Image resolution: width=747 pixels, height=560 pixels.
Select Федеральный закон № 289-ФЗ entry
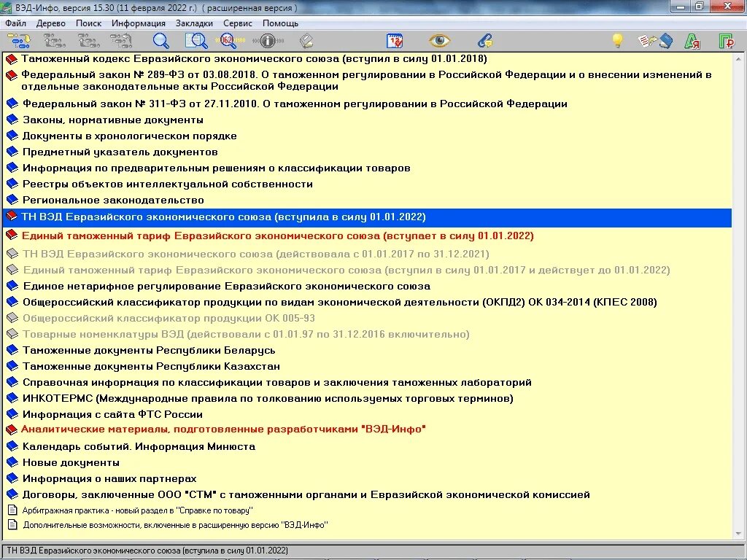click(x=366, y=80)
